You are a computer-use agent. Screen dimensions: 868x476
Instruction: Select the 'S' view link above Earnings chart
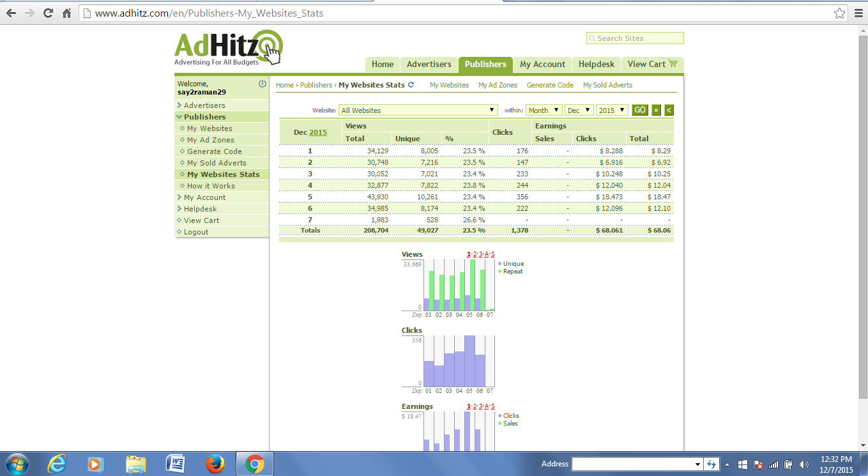point(493,406)
